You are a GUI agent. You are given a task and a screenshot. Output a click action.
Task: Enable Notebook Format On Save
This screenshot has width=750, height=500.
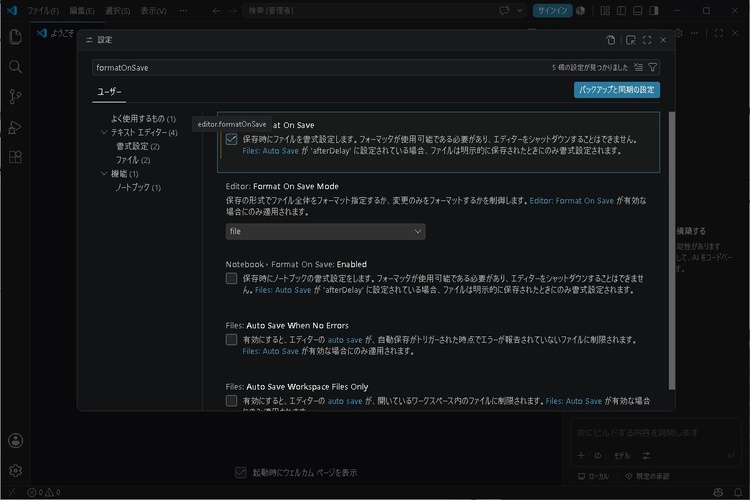(232, 278)
